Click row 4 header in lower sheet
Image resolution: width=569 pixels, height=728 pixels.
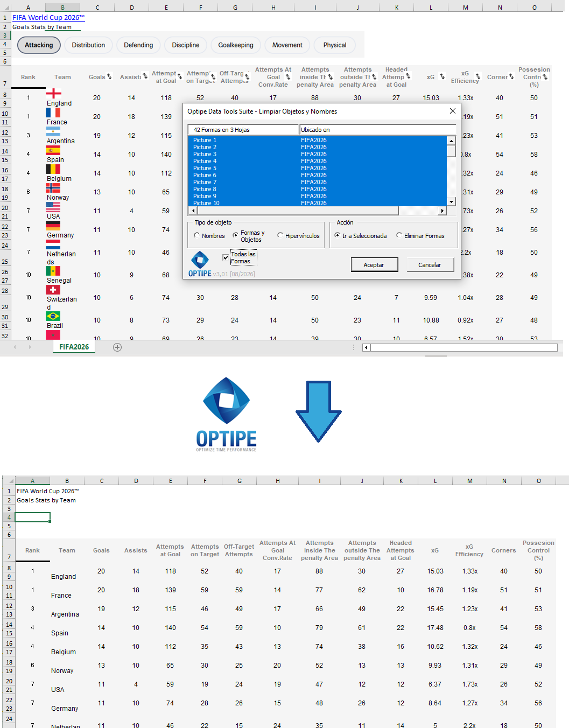point(9,517)
